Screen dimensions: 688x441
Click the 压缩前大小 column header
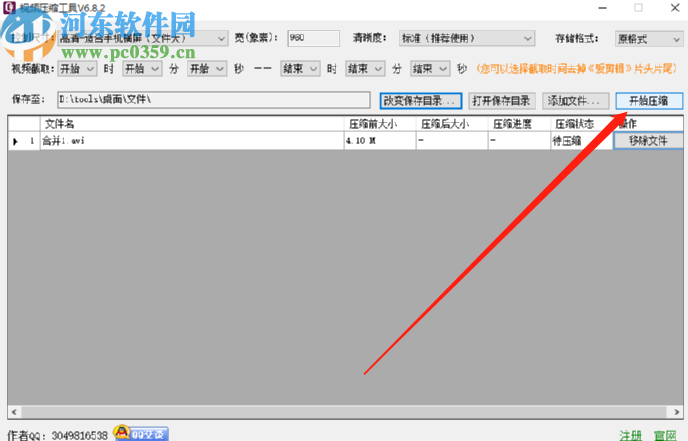(380, 124)
